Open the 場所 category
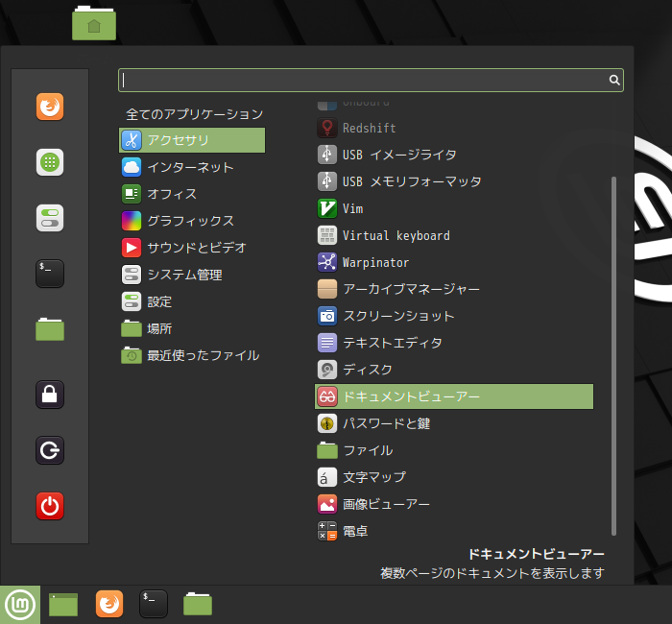The image size is (672, 624). tap(192, 328)
